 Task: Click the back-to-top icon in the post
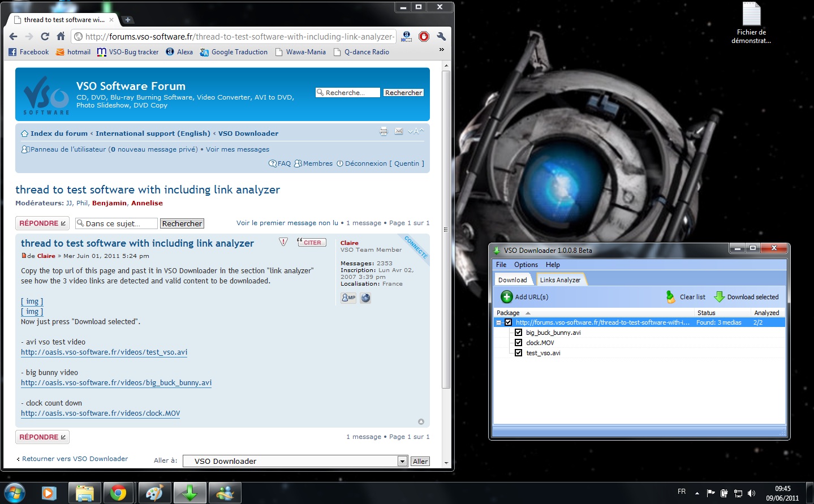(421, 421)
